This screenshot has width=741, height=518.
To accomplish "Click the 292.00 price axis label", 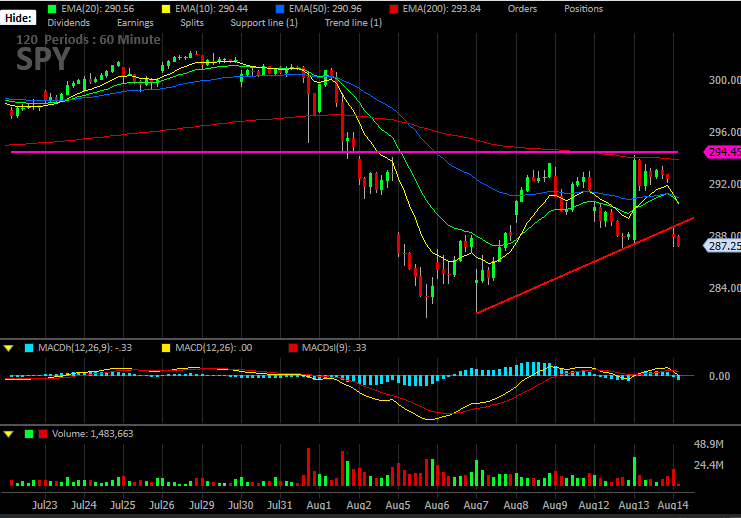I will [724, 184].
